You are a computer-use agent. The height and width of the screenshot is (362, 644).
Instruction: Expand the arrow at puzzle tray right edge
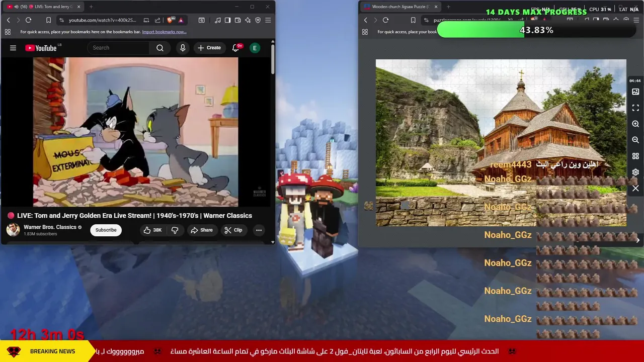[637, 240]
